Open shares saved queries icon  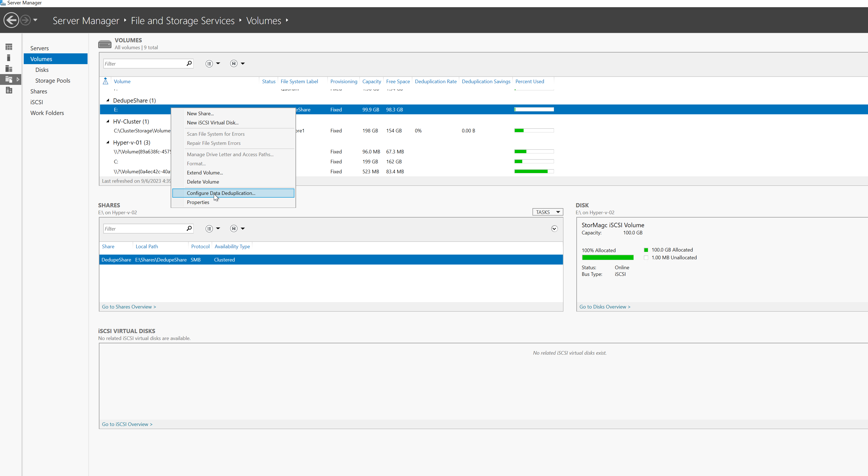click(234, 228)
